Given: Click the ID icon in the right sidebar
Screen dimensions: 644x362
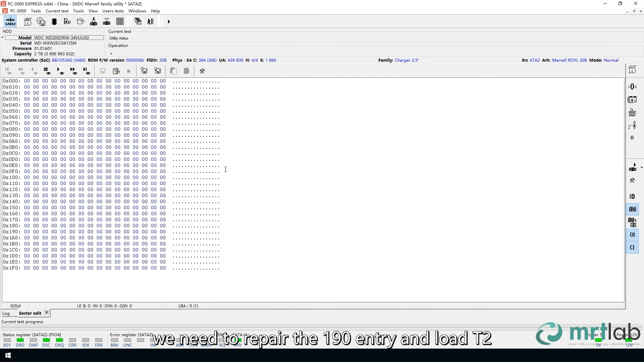Looking at the screenshot, I should pos(632,197).
